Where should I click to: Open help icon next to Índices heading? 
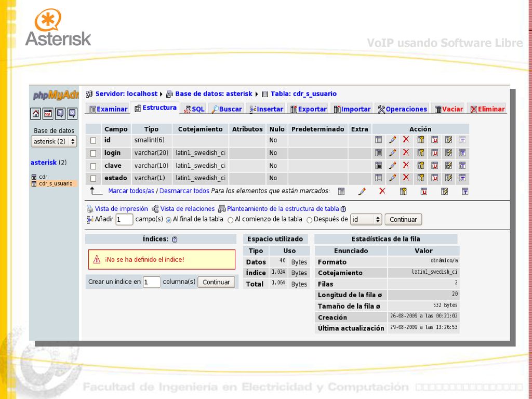click(175, 239)
